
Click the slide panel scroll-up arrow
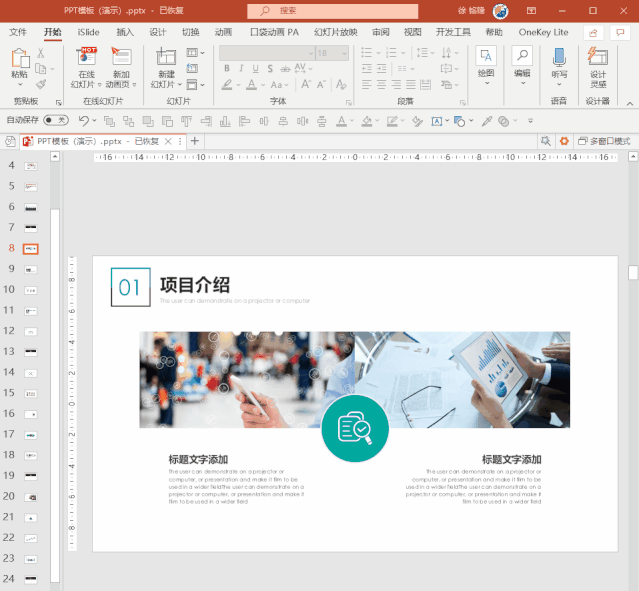pos(55,157)
